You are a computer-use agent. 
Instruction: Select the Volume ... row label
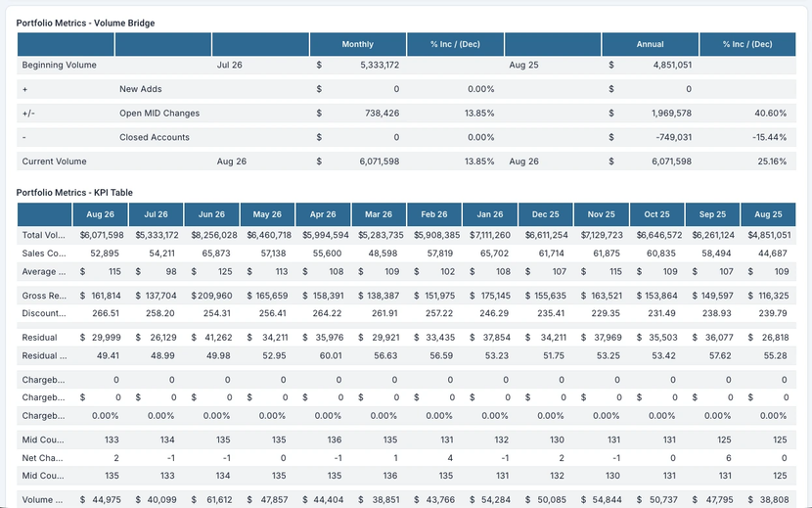42,500
